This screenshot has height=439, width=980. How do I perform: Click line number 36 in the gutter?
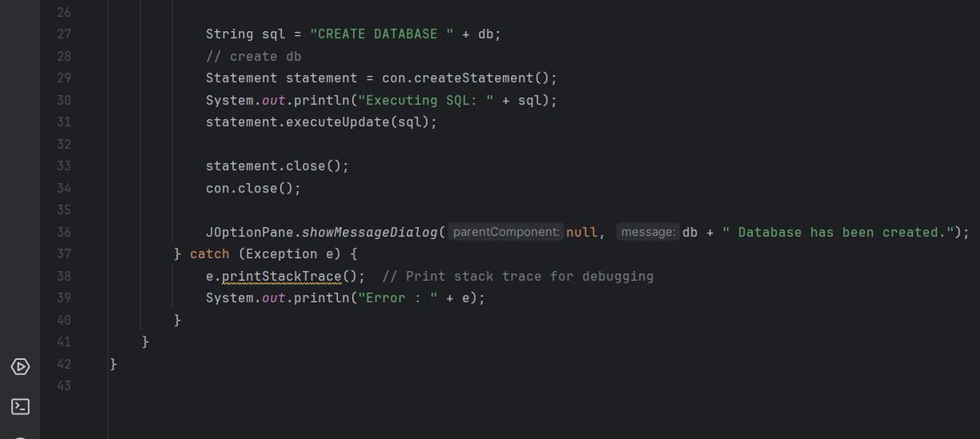[x=64, y=233]
